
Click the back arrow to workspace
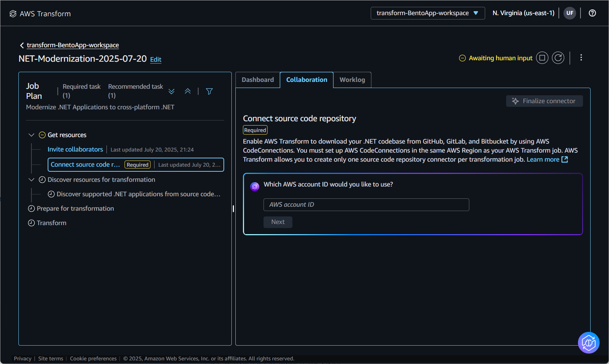coord(22,45)
